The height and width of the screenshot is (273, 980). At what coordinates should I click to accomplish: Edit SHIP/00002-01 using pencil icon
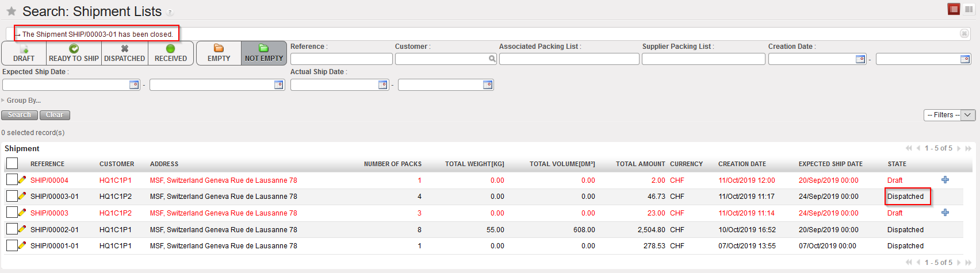(x=22, y=229)
